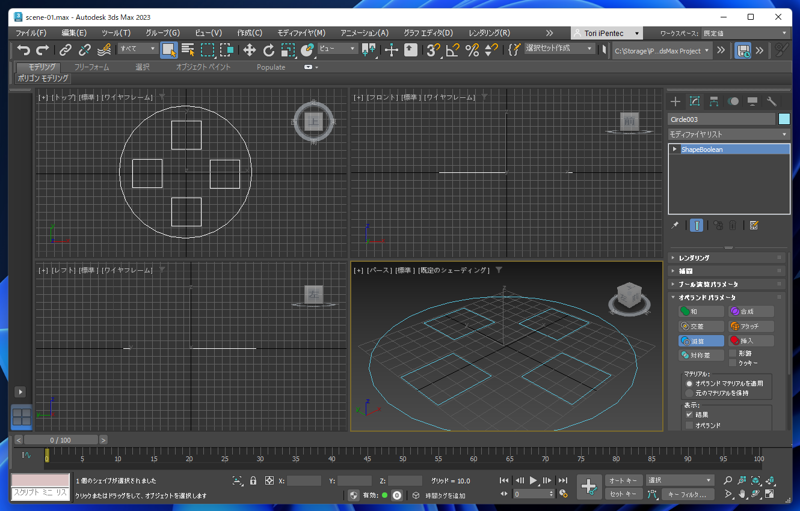Open the Motion command panel tab
This screenshot has width=800, height=511.
click(733, 101)
